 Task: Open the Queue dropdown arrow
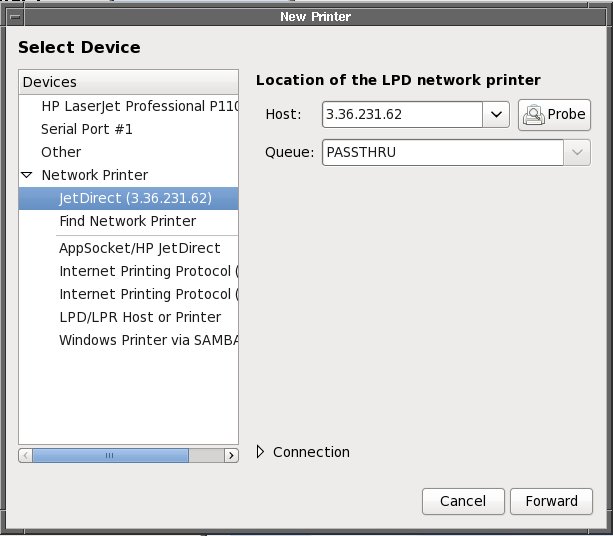(x=577, y=152)
